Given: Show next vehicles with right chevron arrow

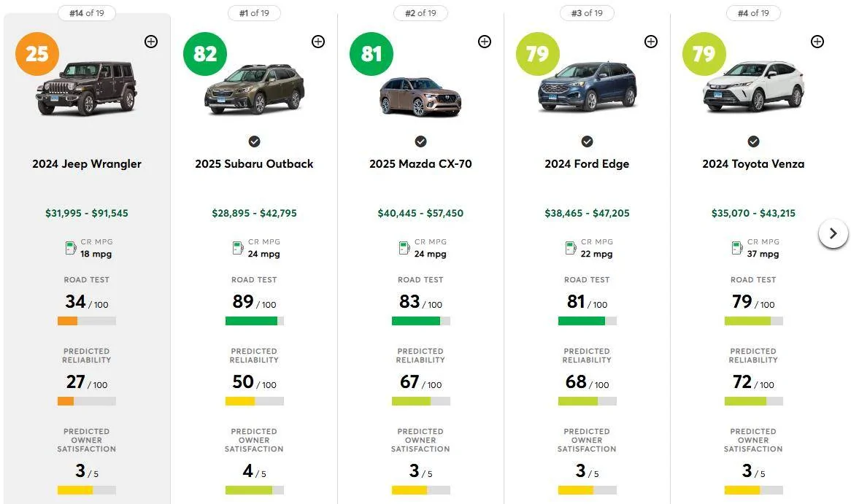Looking at the screenshot, I should point(833,233).
